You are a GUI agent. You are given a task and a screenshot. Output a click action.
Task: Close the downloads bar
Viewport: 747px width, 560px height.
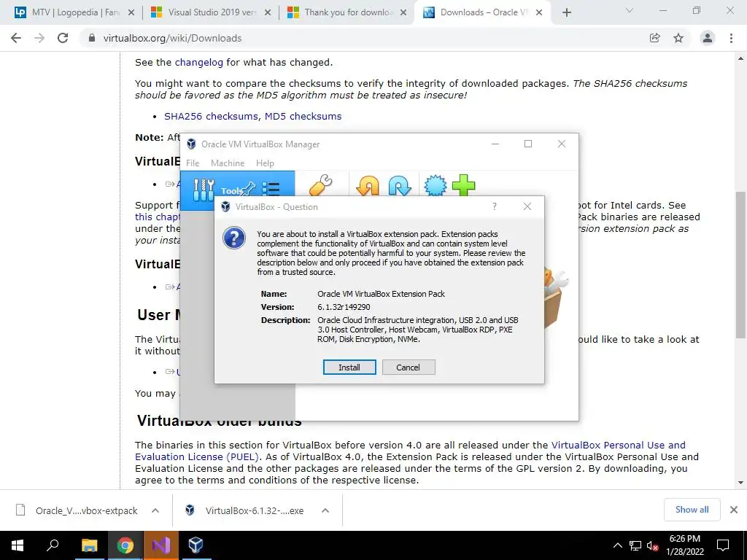(734, 510)
